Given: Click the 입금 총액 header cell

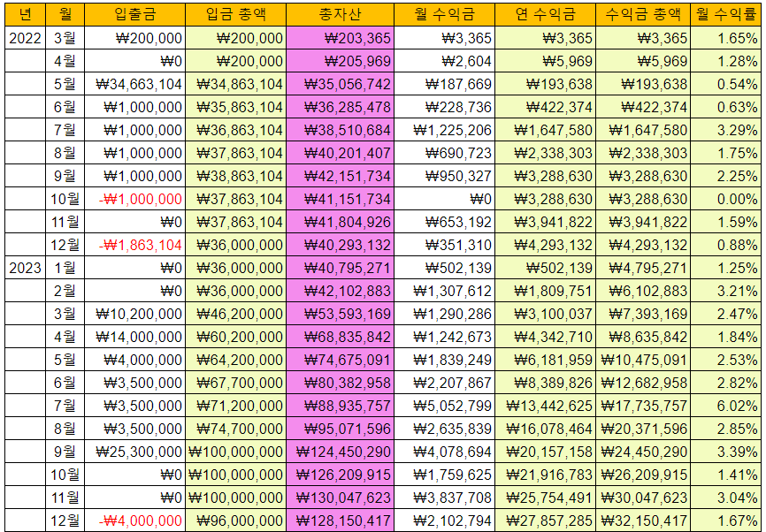Looking at the screenshot, I should click(x=236, y=14).
